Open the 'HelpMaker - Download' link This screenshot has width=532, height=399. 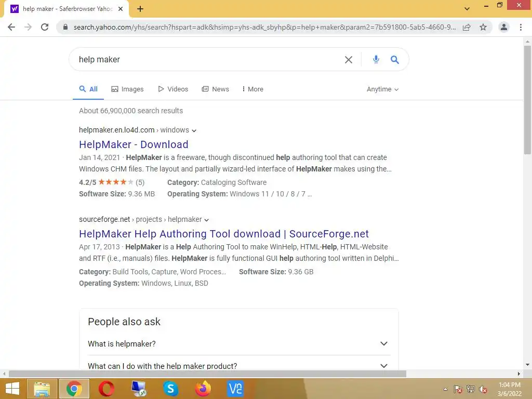[134, 144]
